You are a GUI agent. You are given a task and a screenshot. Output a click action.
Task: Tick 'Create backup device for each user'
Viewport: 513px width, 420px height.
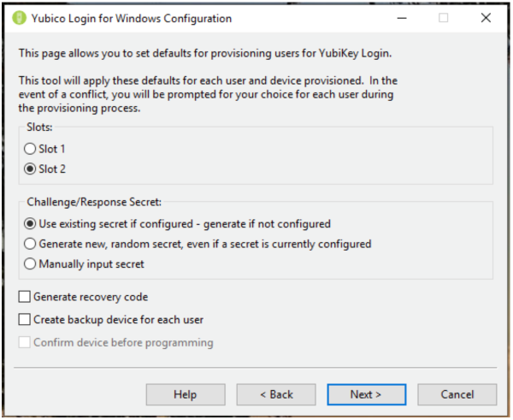24,320
